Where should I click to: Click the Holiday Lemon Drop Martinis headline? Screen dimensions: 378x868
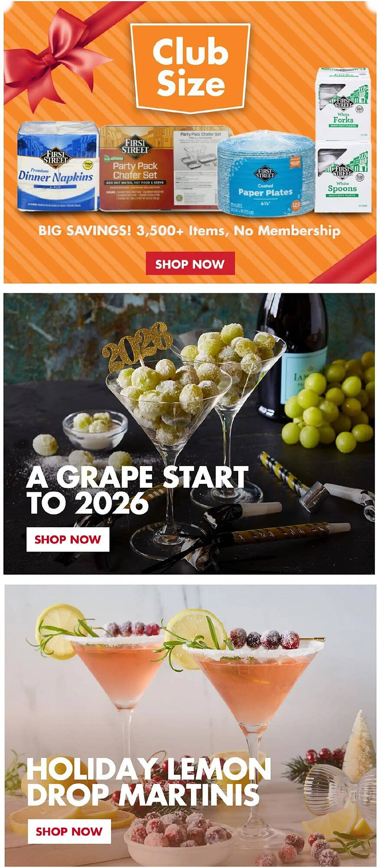click(x=148, y=782)
